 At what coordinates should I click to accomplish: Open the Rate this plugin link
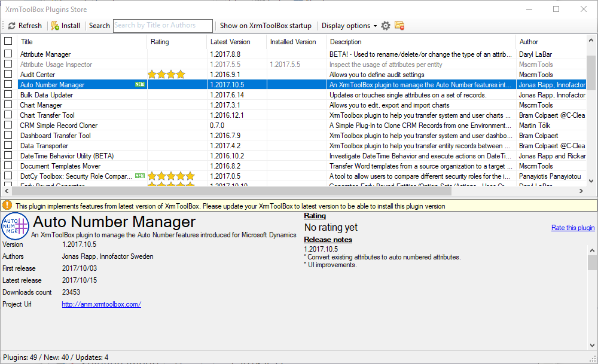[573, 228]
